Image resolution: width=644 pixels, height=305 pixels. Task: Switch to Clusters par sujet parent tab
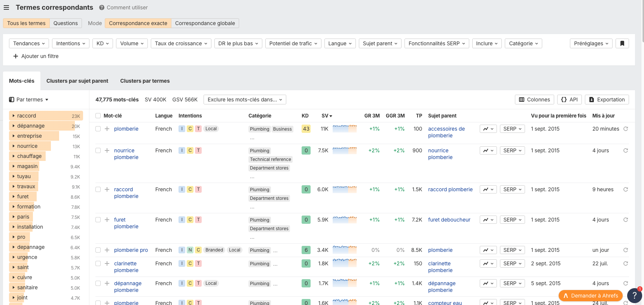[77, 81]
